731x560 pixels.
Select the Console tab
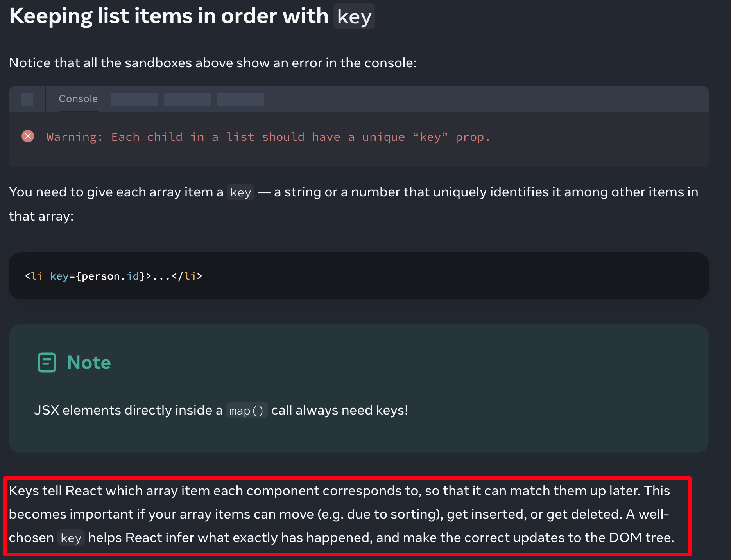click(x=78, y=99)
